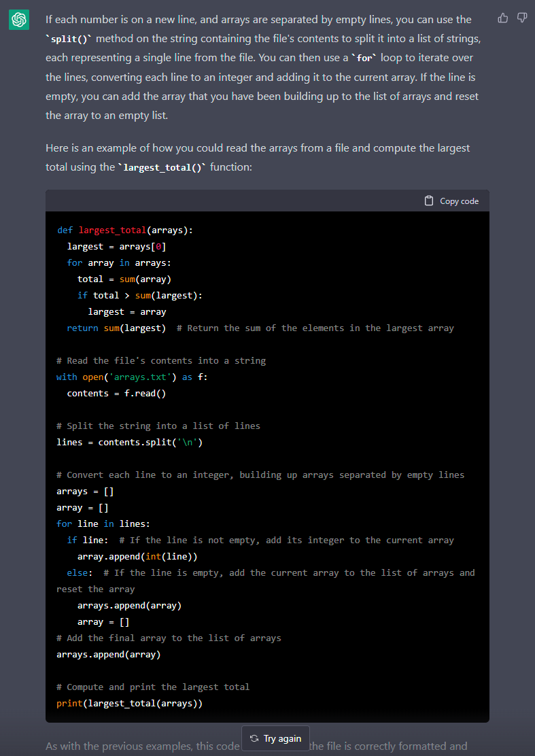Click the 'print(largest_total(arrays))' line

tap(130, 704)
